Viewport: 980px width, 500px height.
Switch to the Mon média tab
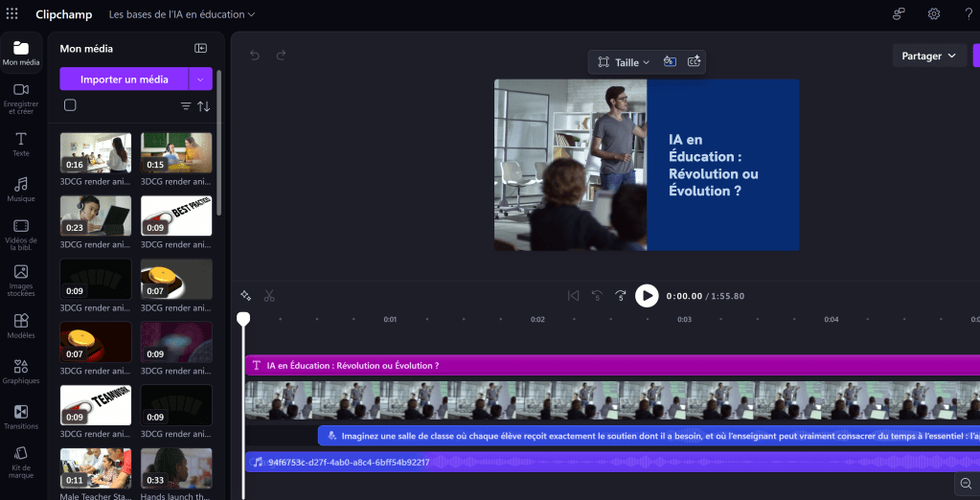point(20,53)
